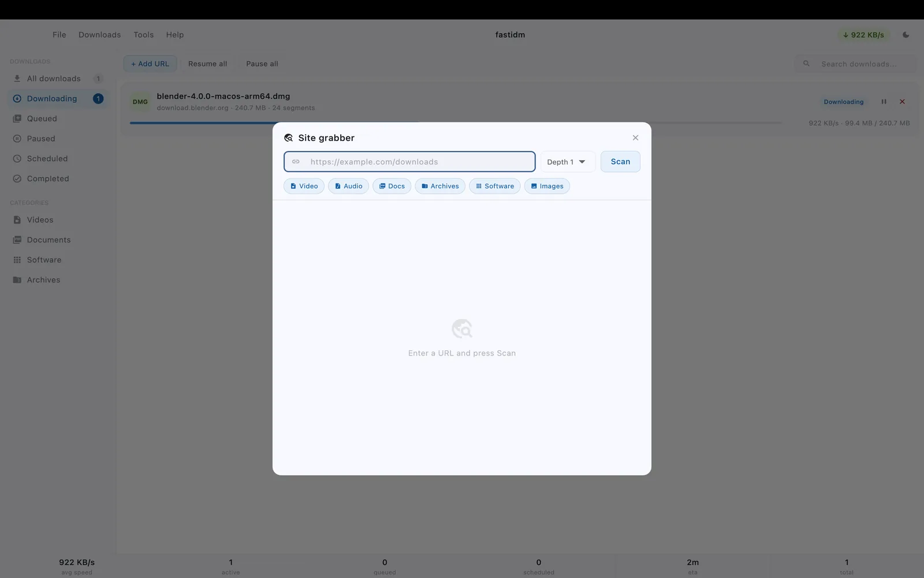Toggle the Images file type filter
Viewport: 924px width, 578px height.
547,186
